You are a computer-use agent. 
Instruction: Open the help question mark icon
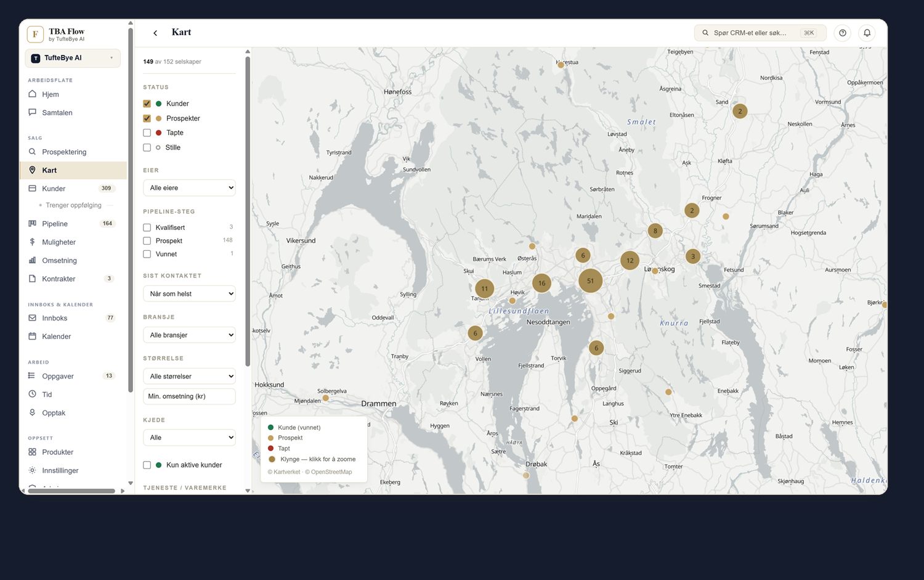[x=843, y=33]
